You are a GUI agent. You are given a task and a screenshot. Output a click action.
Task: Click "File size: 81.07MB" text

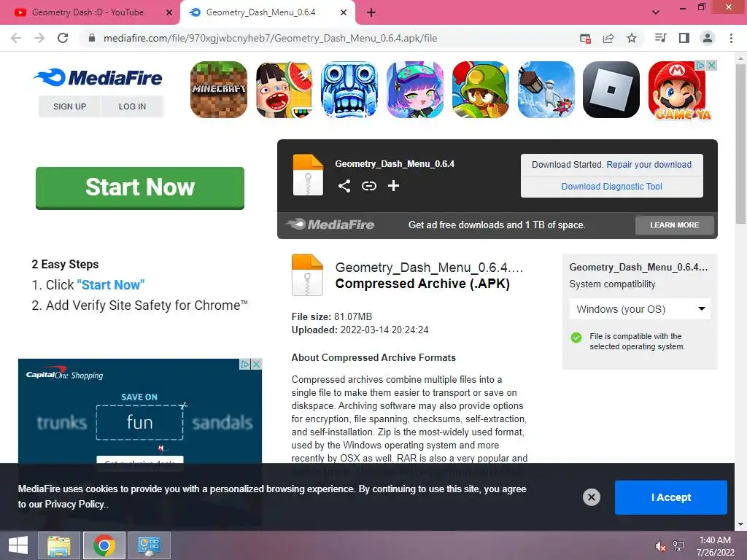pos(332,316)
